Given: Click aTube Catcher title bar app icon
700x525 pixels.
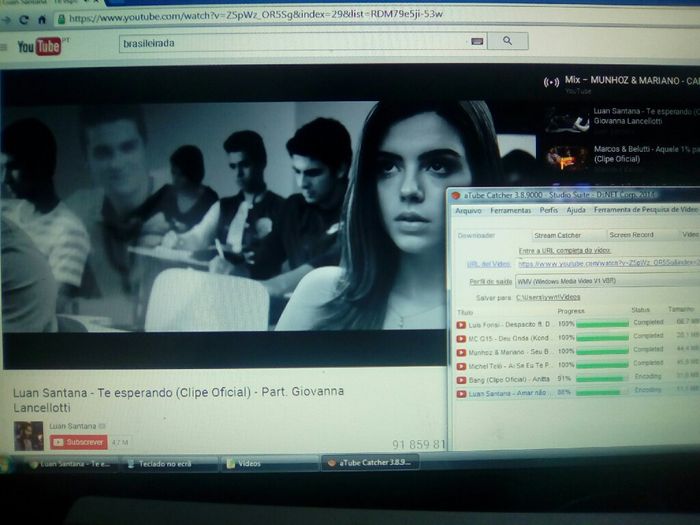Looking at the screenshot, I should coord(456,196).
